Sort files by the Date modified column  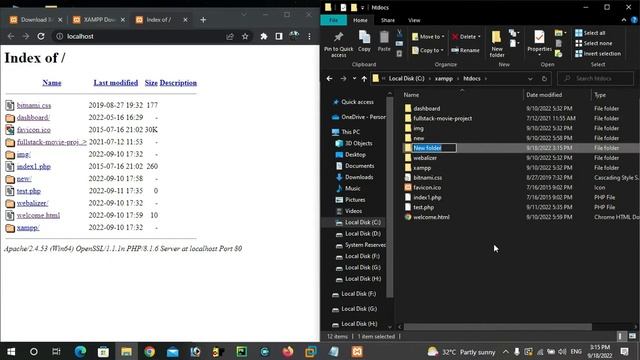pyautogui.click(x=544, y=95)
